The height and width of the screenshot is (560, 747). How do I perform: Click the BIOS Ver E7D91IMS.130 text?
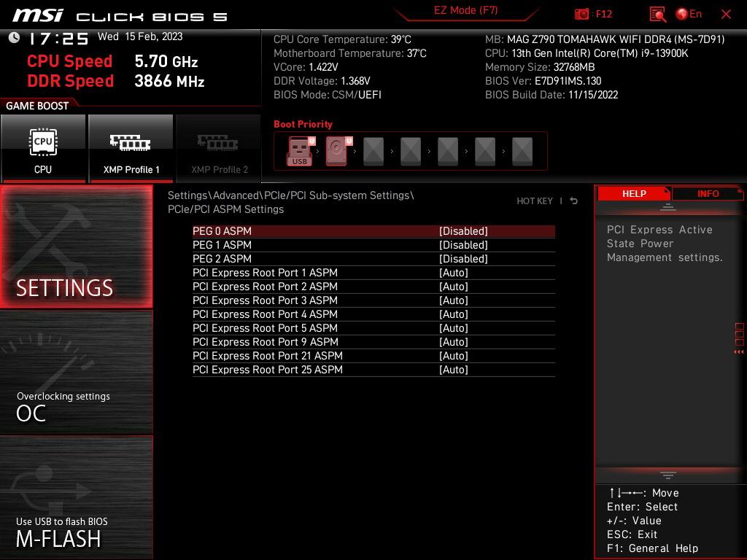click(x=543, y=81)
